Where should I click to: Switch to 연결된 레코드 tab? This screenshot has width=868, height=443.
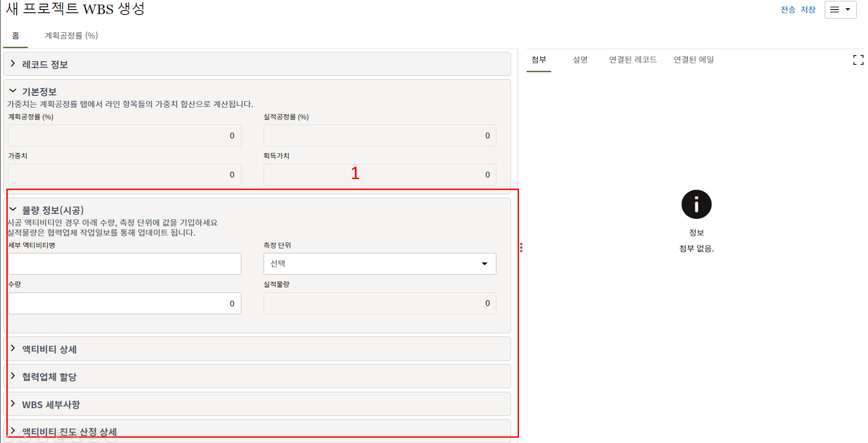633,60
